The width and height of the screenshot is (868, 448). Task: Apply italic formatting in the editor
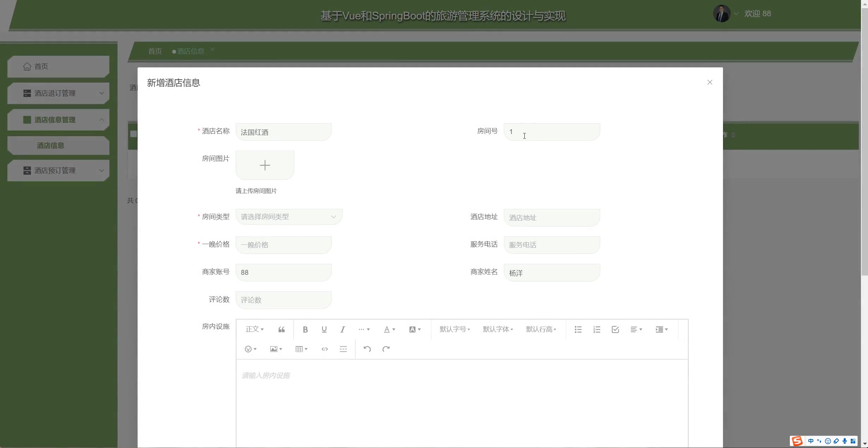342,329
